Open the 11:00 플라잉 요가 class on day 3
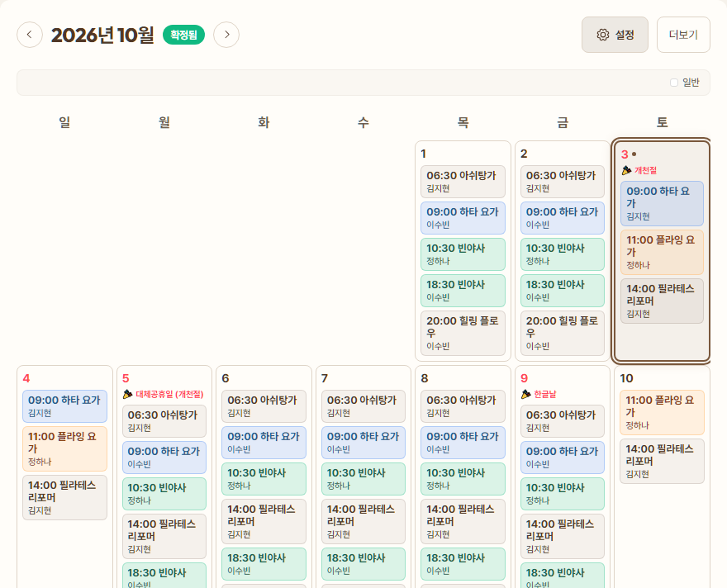This screenshot has width=727, height=588. tap(662, 253)
